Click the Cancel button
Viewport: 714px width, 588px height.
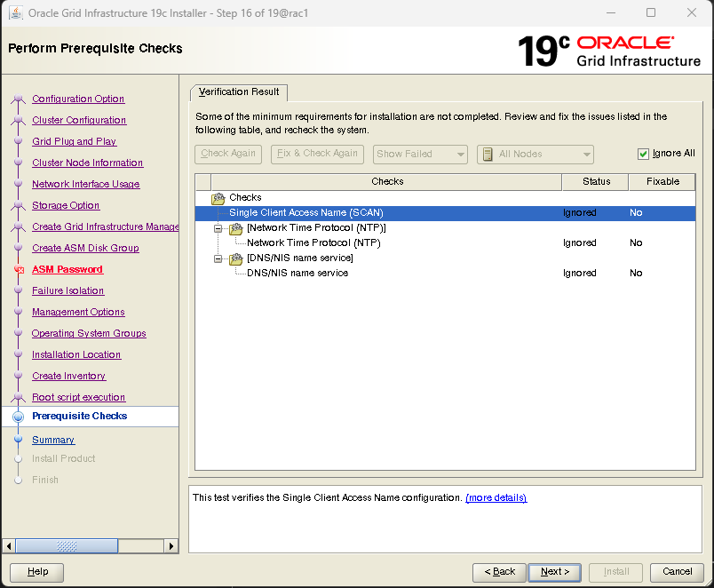point(677,572)
